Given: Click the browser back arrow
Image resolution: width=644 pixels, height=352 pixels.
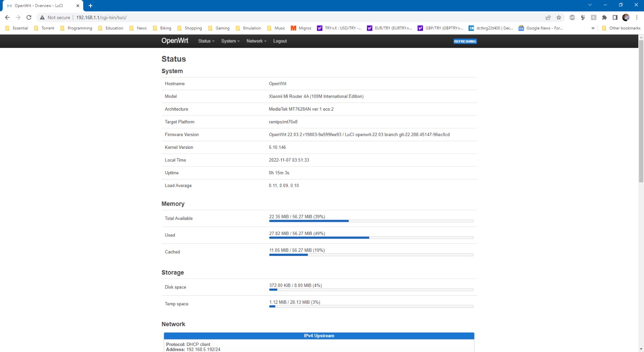Looking at the screenshot, I should pos(7,17).
